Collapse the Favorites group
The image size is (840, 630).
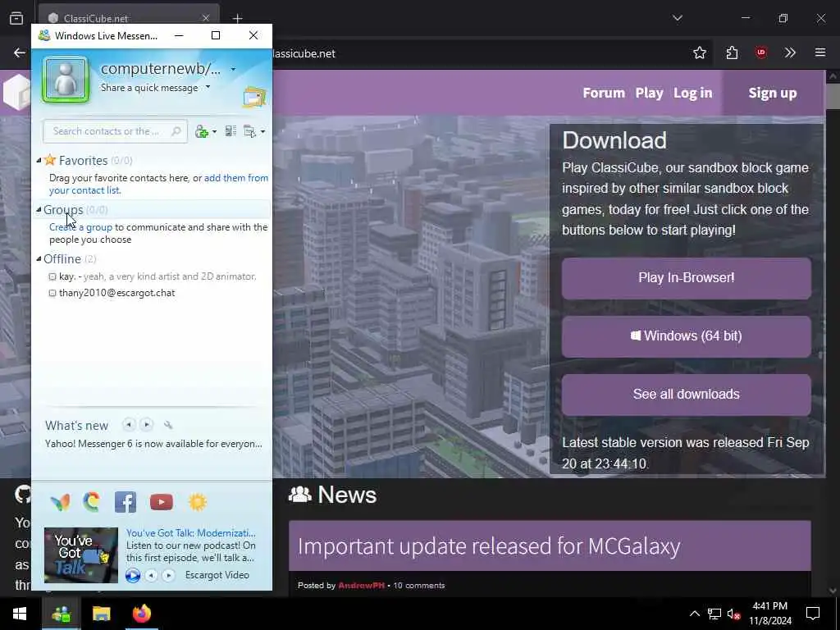39,160
